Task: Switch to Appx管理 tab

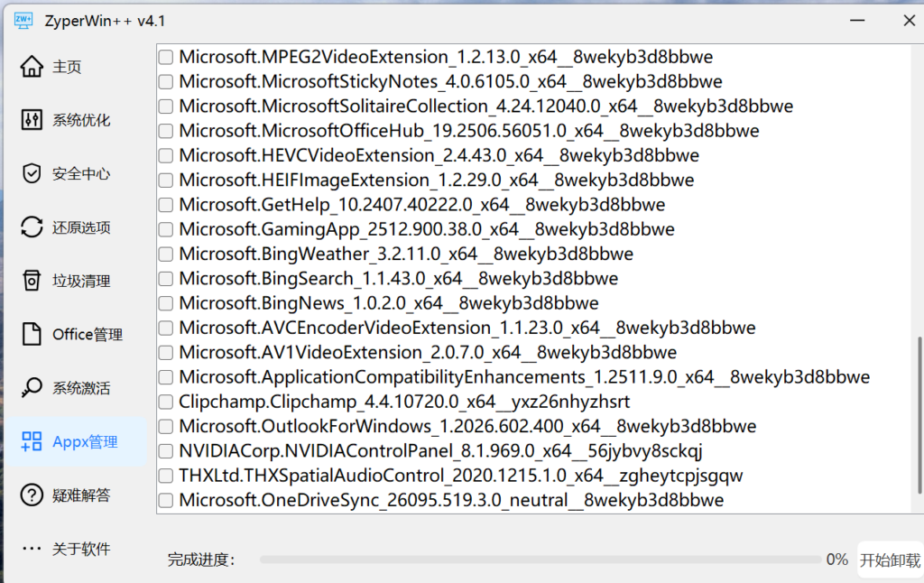Action: click(77, 441)
